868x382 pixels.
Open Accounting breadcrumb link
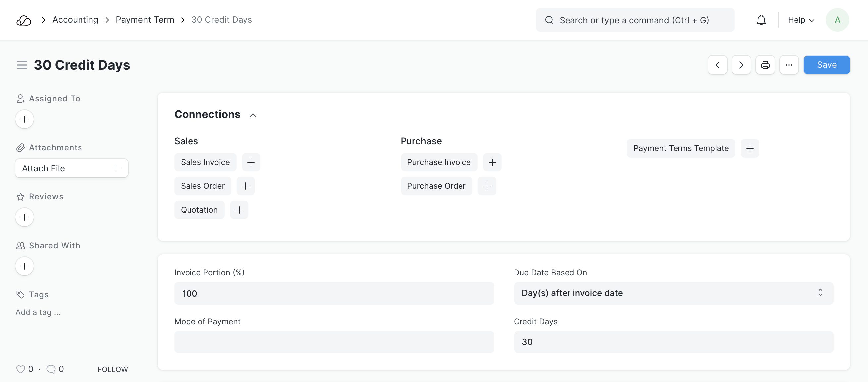pyautogui.click(x=75, y=20)
